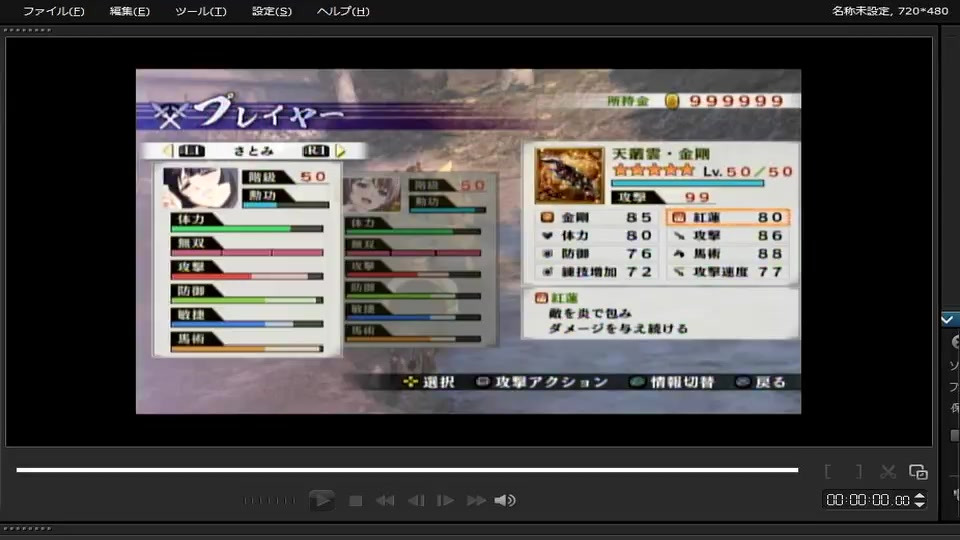This screenshot has width=960, height=540.
Task: Click the dotted grip handle below the player controls
Action: (28, 528)
